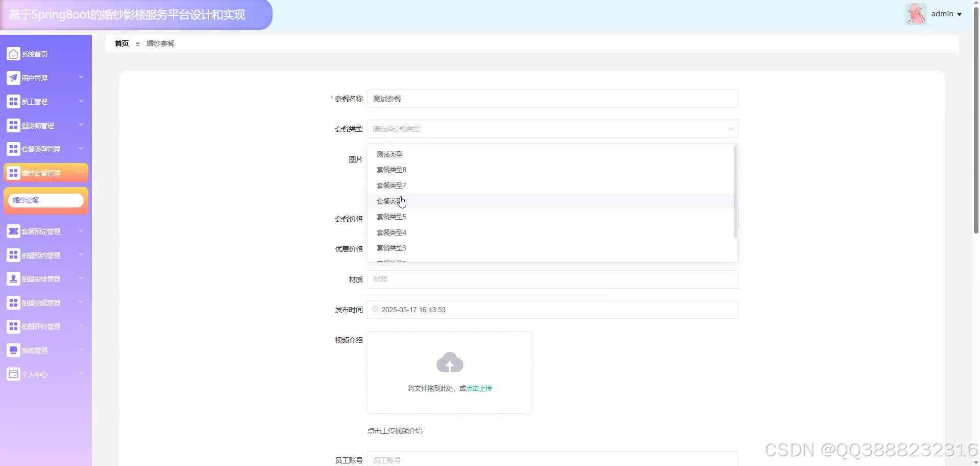Click inside the 材质 input field

552,279
